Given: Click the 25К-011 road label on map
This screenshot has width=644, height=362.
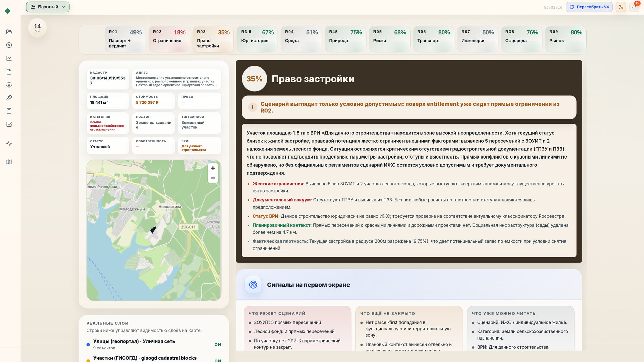Looking at the screenshot, I should pyautogui.click(x=188, y=227).
